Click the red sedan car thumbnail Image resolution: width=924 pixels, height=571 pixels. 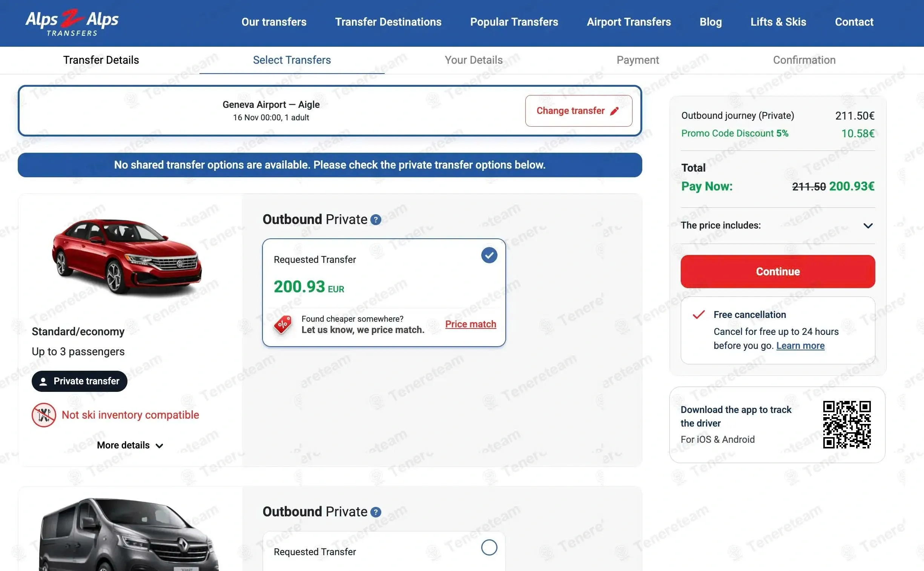click(x=126, y=256)
